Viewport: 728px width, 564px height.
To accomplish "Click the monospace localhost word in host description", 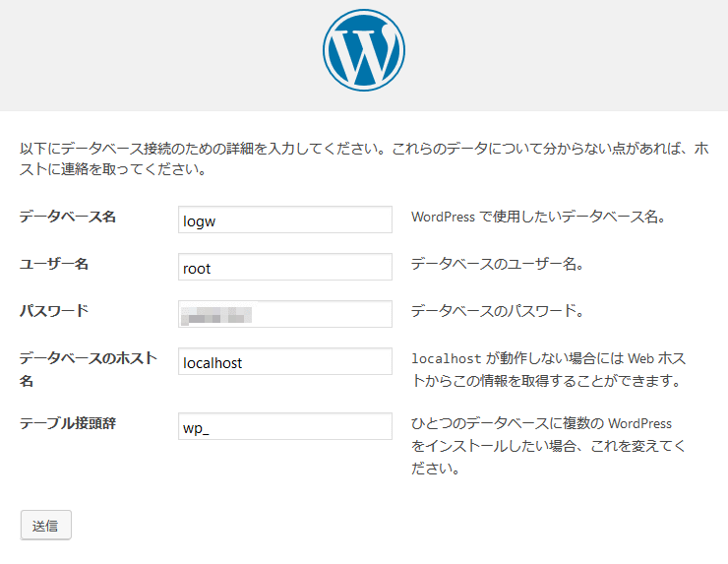I will click(446, 358).
